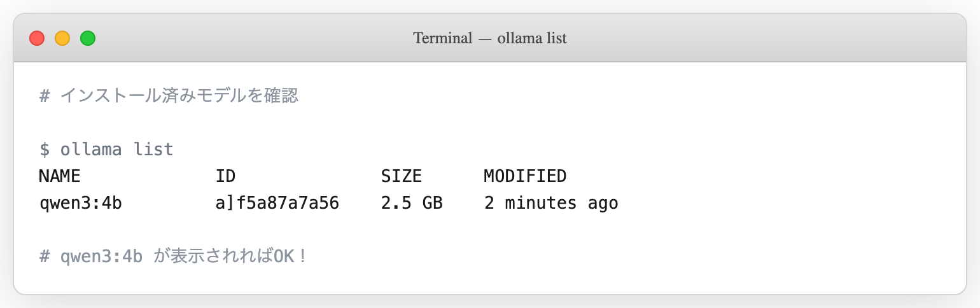Click the hash symbol starting the bottom comment

(44, 256)
